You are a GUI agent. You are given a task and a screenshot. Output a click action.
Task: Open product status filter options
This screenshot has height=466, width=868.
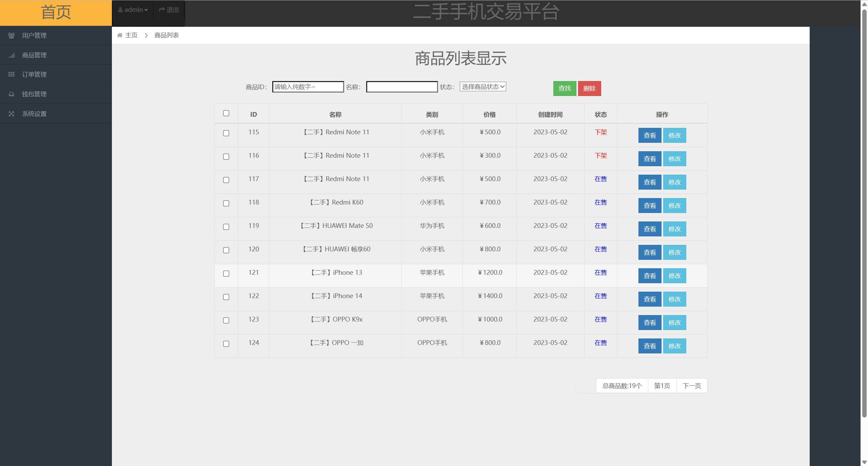[482, 86]
